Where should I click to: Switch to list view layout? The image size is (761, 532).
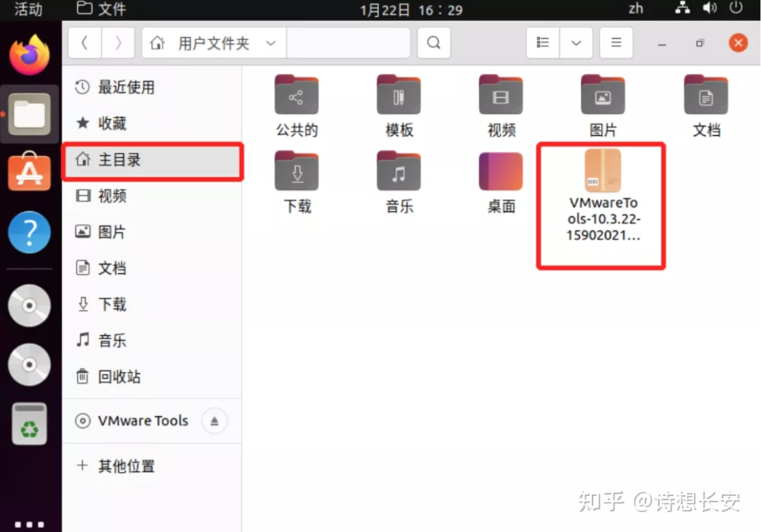point(542,42)
